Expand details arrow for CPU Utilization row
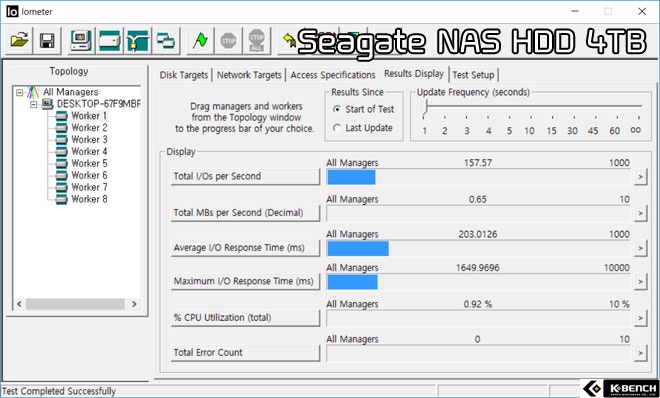This screenshot has width=660, height=398. 640,318
